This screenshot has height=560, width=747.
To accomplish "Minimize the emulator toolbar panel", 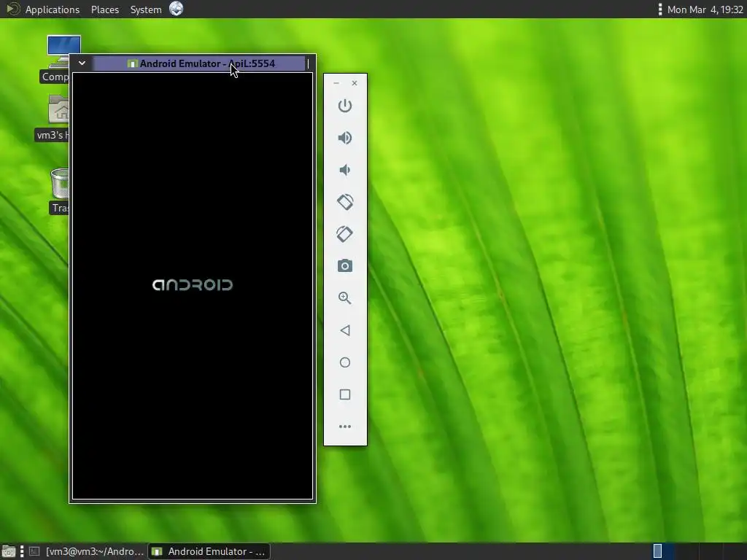I will 336,83.
